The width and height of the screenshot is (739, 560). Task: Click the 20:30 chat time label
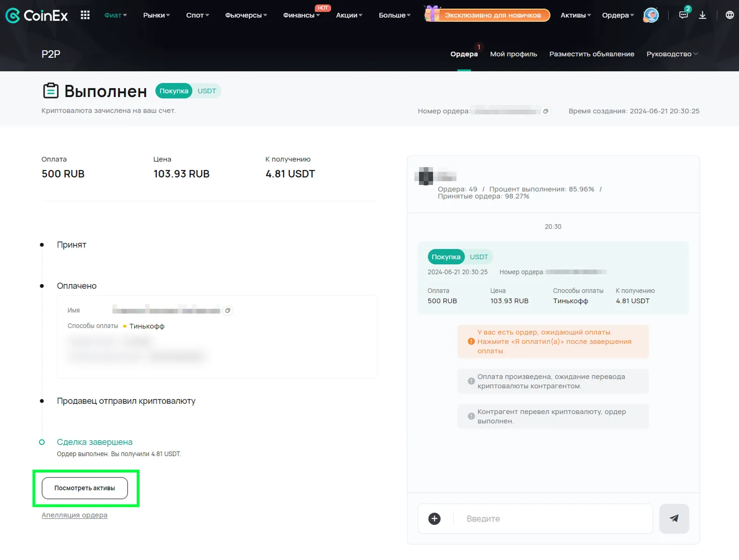pyautogui.click(x=553, y=227)
